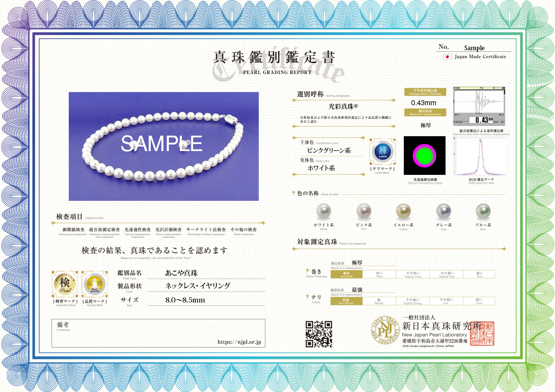Select the yellow pearl color sample
Viewport: 555px width, 392px height.
point(403,211)
